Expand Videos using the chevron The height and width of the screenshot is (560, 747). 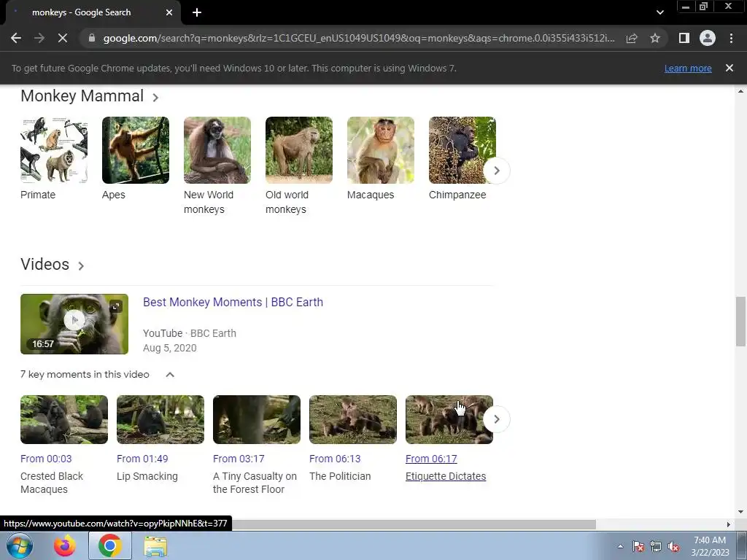81,265
